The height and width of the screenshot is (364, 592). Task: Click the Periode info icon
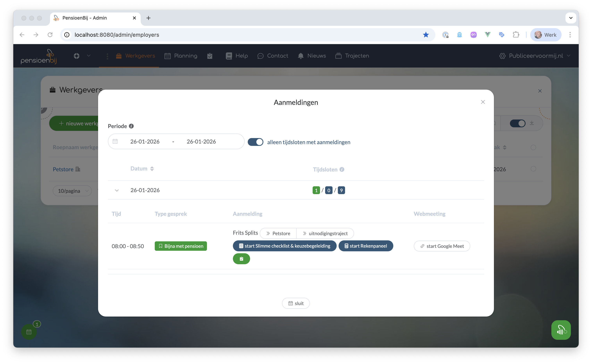pos(131,126)
